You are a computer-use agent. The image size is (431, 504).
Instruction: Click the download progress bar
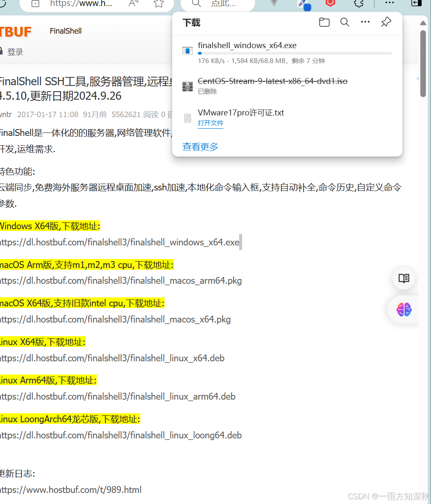(295, 53)
